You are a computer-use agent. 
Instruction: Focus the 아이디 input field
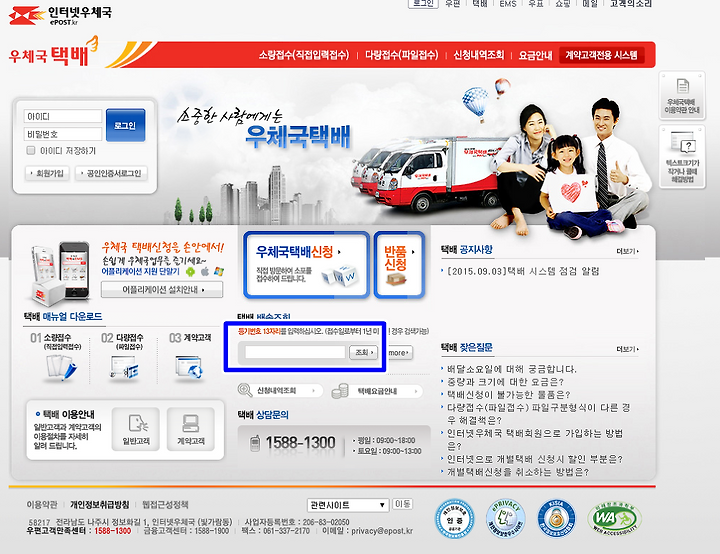pos(62,116)
